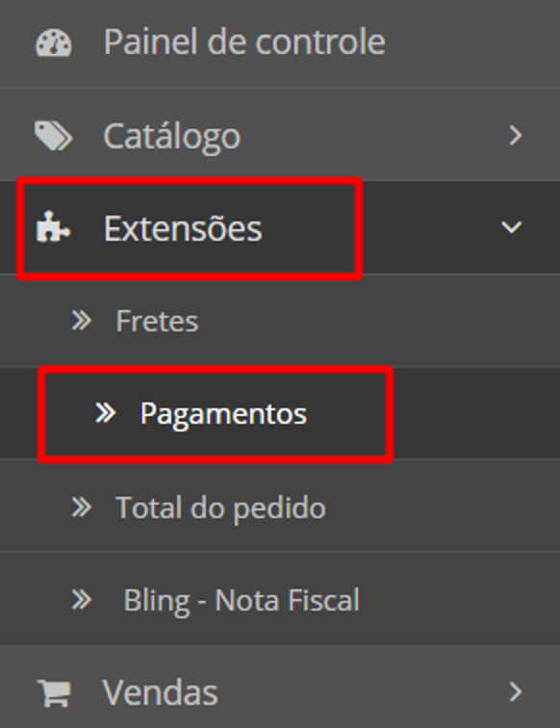The height and width of the screenshot is (728, 560).
Task: Open the Pagamentos submenu link
Action: [x=223, y=414]
